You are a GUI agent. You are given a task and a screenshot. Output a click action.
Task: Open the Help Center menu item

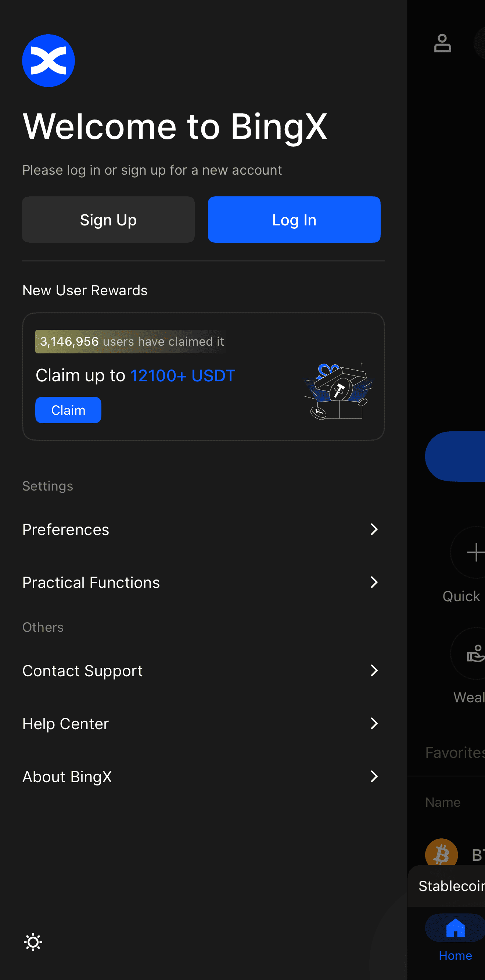(65, 724)
